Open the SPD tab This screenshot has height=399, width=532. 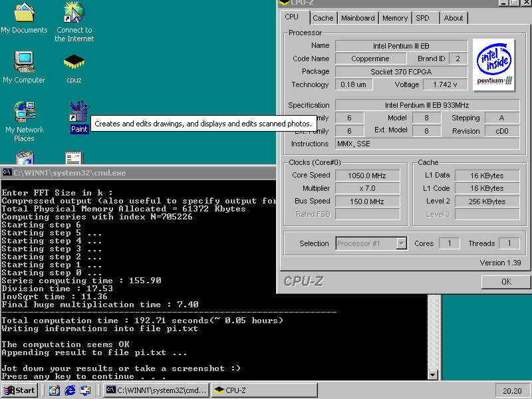[426, 18]
